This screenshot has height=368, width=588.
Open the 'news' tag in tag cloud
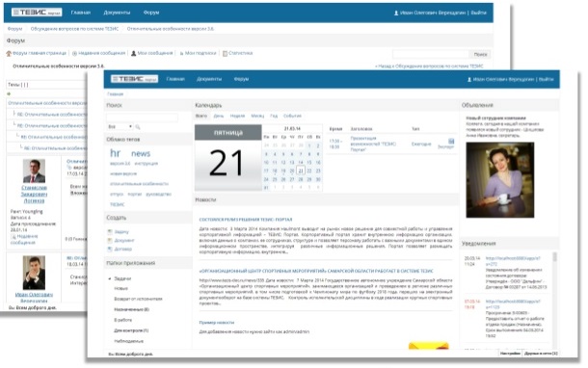[x=141, y=153]
